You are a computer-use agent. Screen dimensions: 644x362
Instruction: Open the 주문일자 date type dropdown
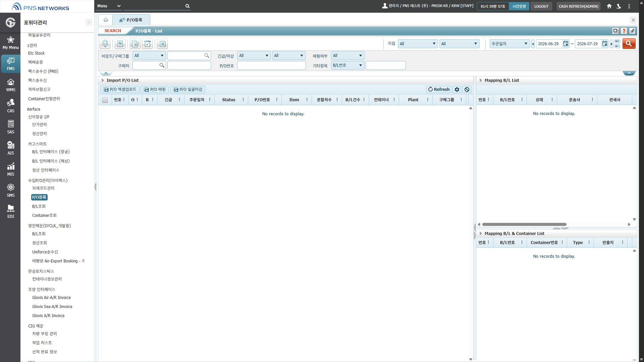(509, 44)
